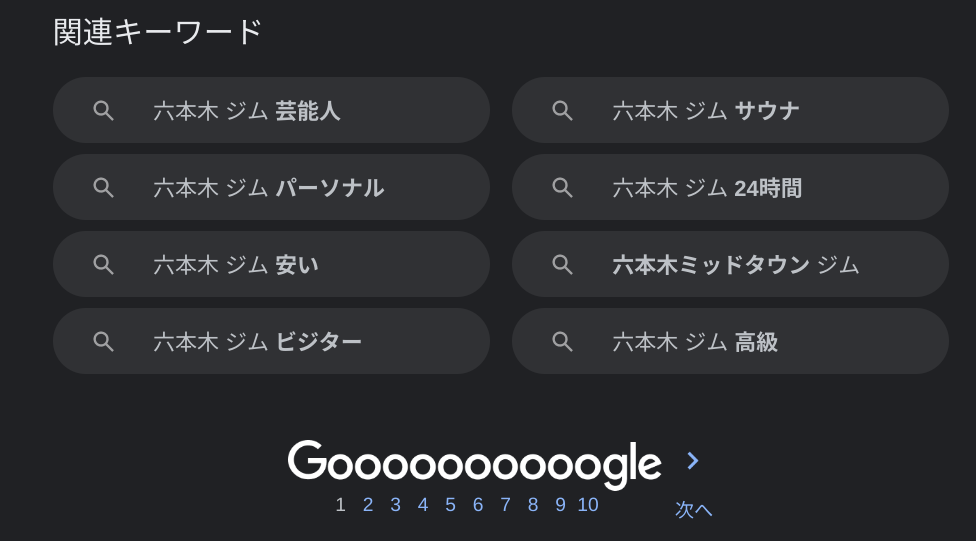Click the Goooooooooogle pagination logo
976x541 pixels.
click(475, 463)
